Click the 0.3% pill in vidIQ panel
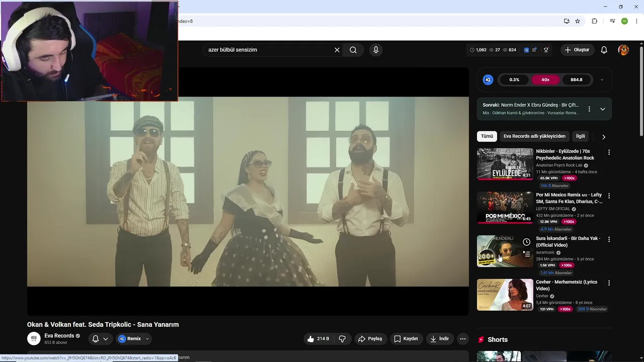 point(514,79)
